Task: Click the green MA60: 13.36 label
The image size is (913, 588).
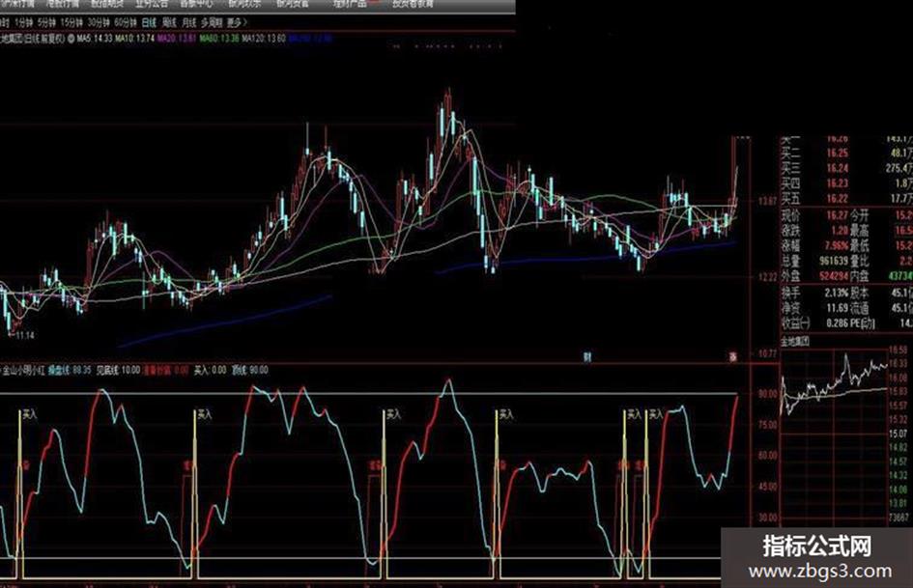Action: click(x=219, y=39)
